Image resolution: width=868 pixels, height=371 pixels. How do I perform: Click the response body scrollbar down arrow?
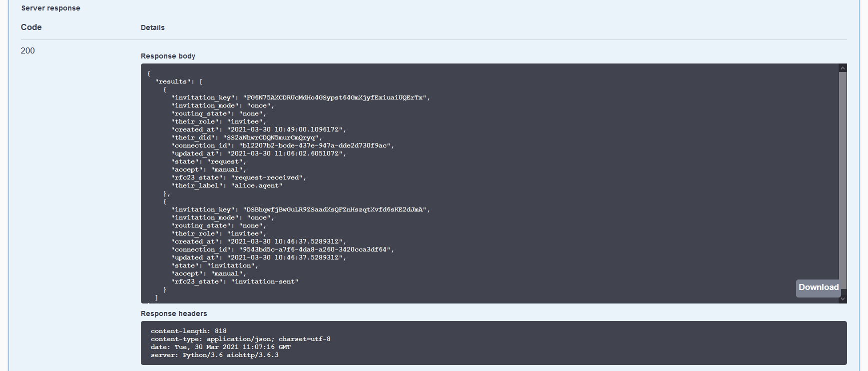click(843, 299)
